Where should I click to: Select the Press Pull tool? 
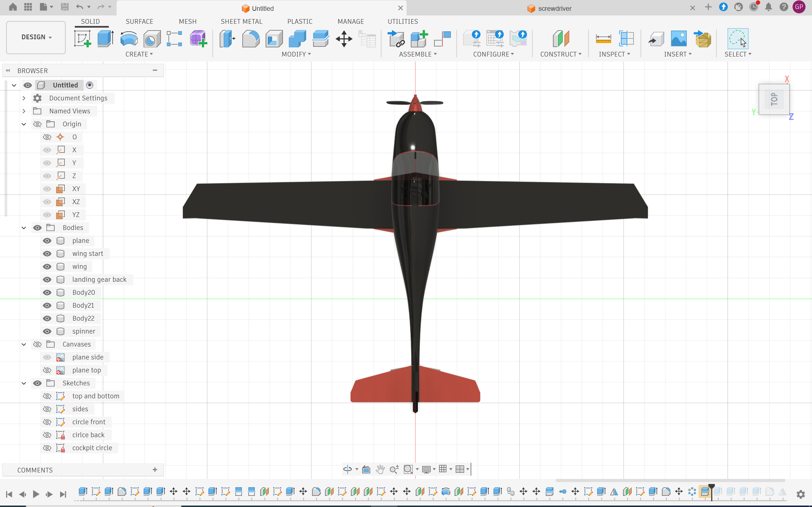pyautogui.click(x=227, y=39)
